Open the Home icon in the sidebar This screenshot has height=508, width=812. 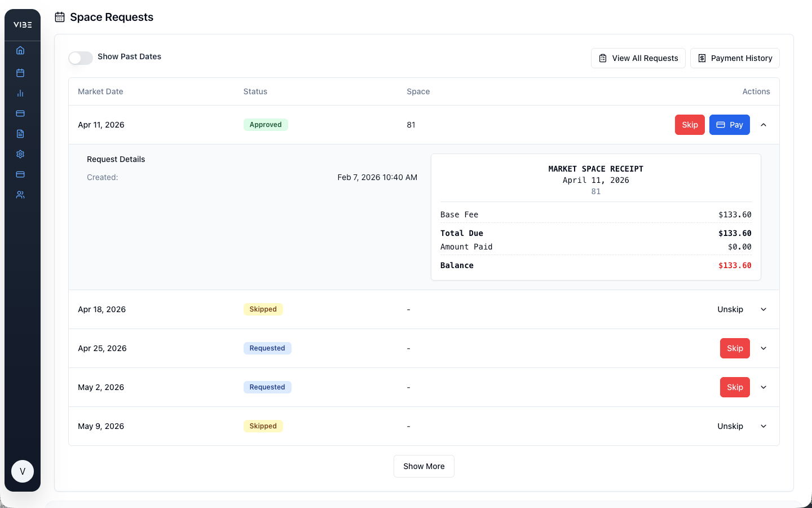(x=20, y=50)
